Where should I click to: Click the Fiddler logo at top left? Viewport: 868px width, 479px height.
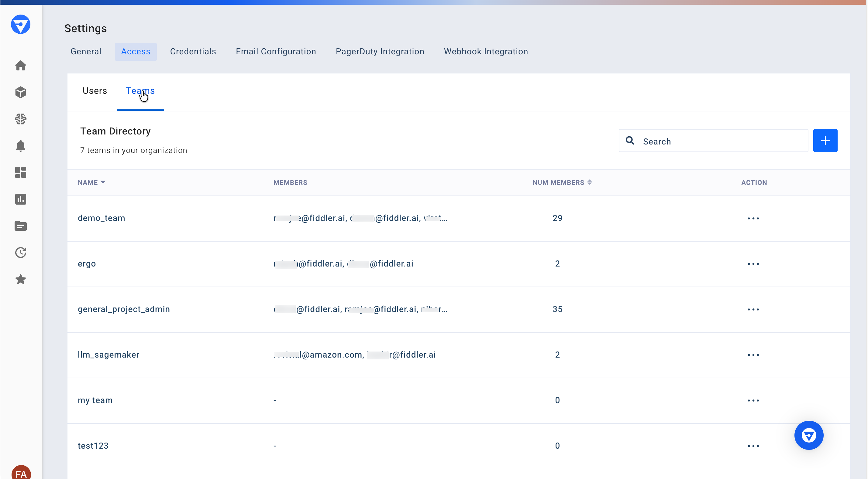21,24
